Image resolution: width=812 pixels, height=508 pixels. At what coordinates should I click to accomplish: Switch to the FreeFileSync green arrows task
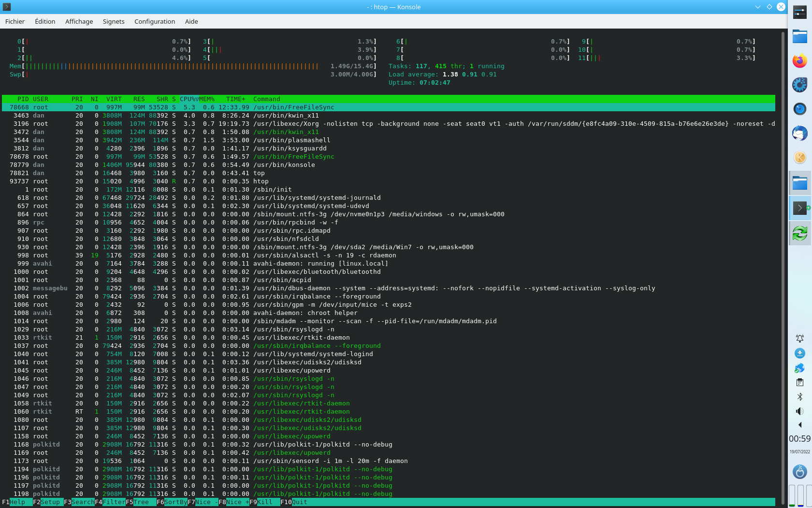800,233
